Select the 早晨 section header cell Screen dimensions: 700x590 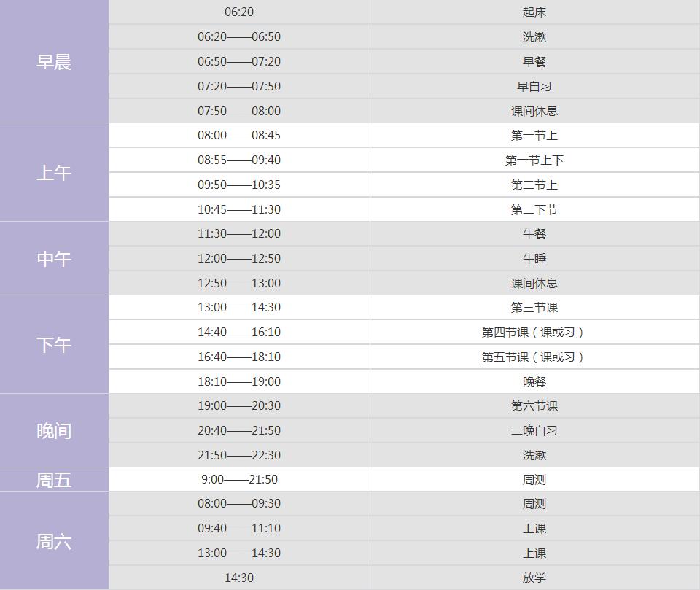point(54,61)
